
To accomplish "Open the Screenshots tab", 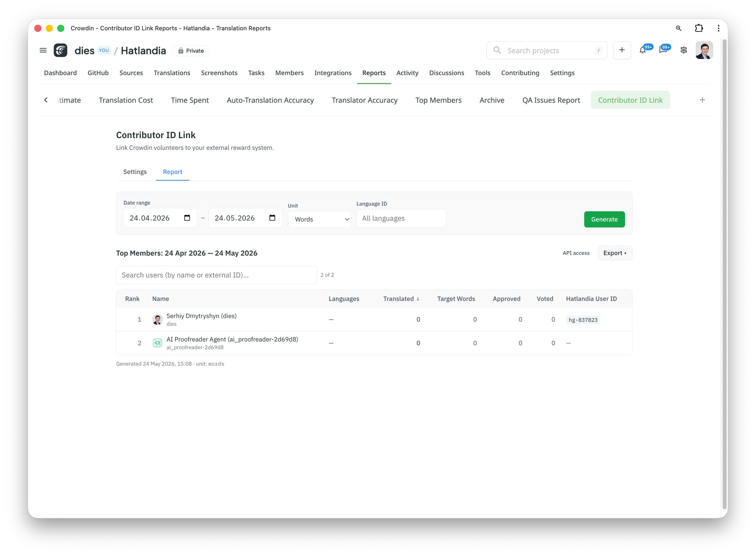I will tap(219, 73).
